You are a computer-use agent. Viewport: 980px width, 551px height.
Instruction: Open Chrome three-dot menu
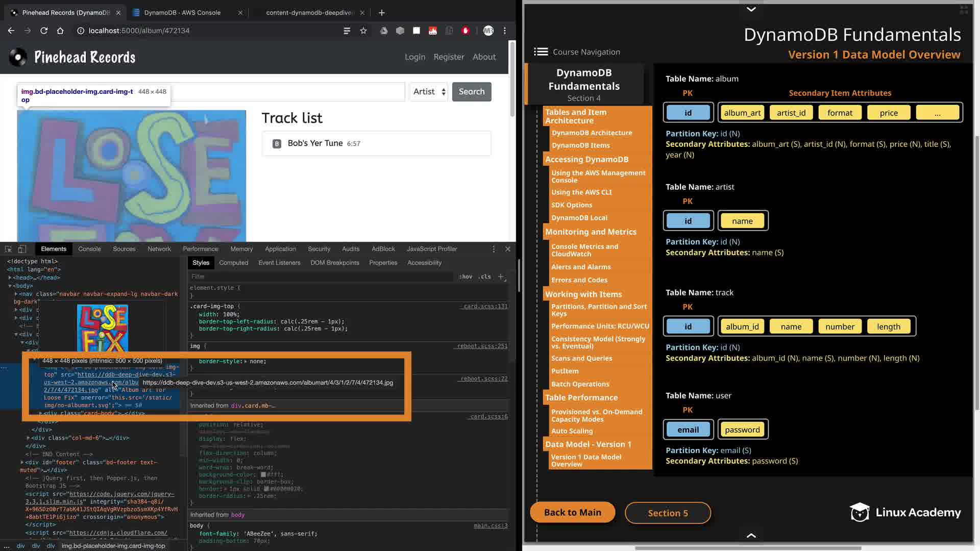coord(505,31)
